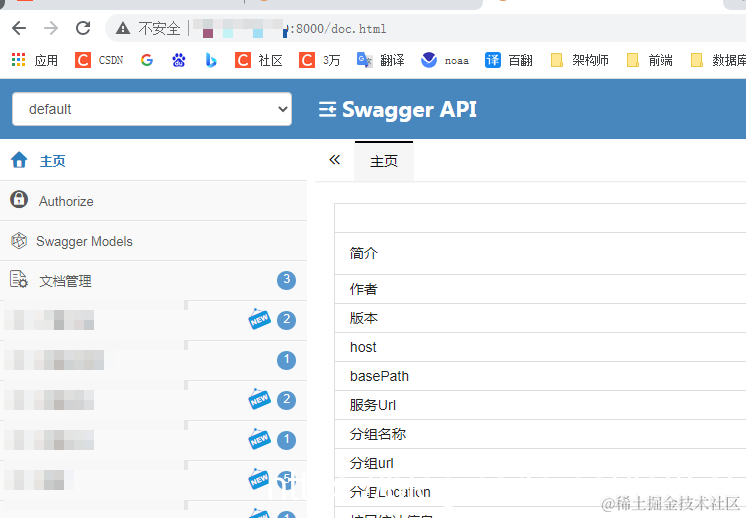The height and width of the screenshot is (518, 746).
Task: Go back using the browser back arrow
Action: point(19,29)
